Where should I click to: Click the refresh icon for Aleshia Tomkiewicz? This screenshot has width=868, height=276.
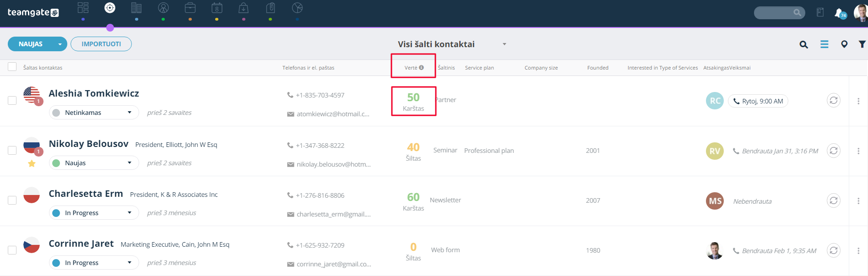click(834, 100)
